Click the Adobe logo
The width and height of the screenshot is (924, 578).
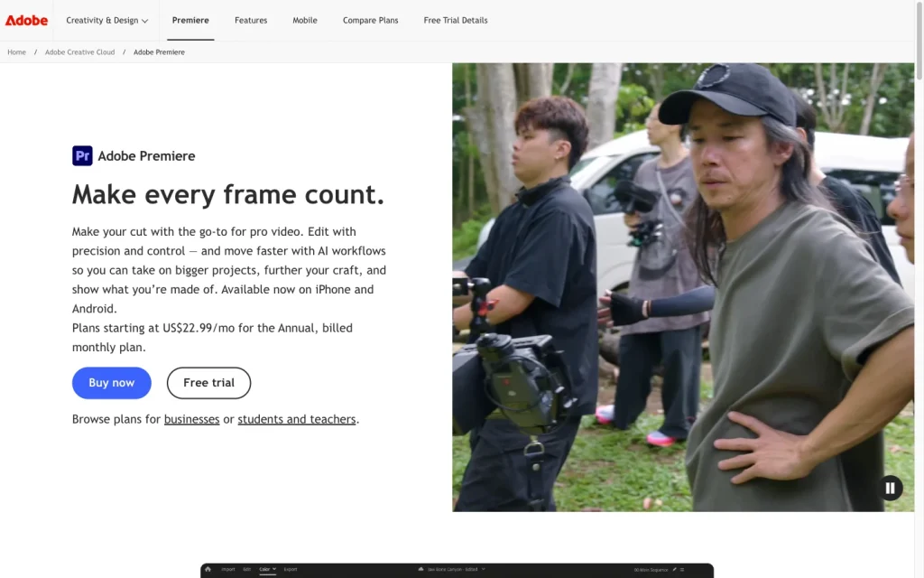point(26,20)
